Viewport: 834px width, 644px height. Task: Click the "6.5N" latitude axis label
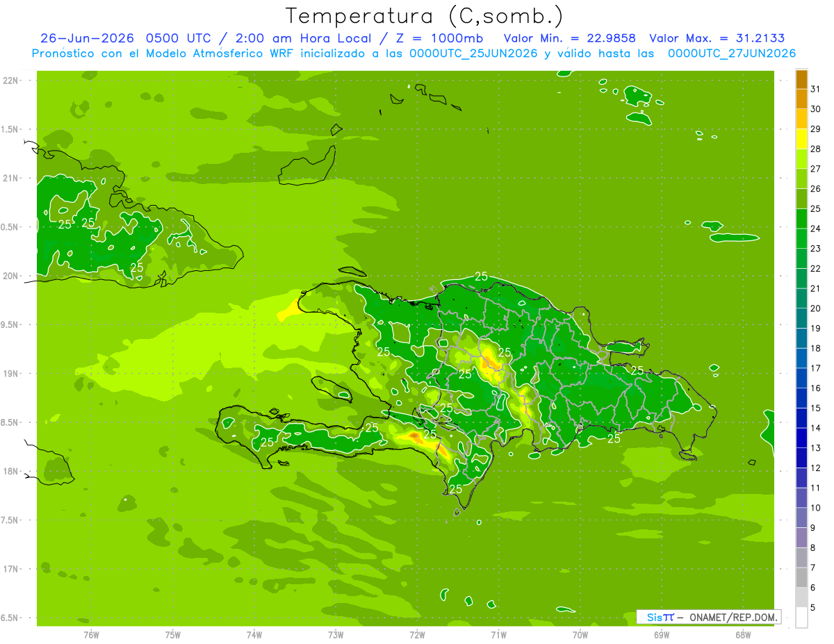[x=10, y=618]
